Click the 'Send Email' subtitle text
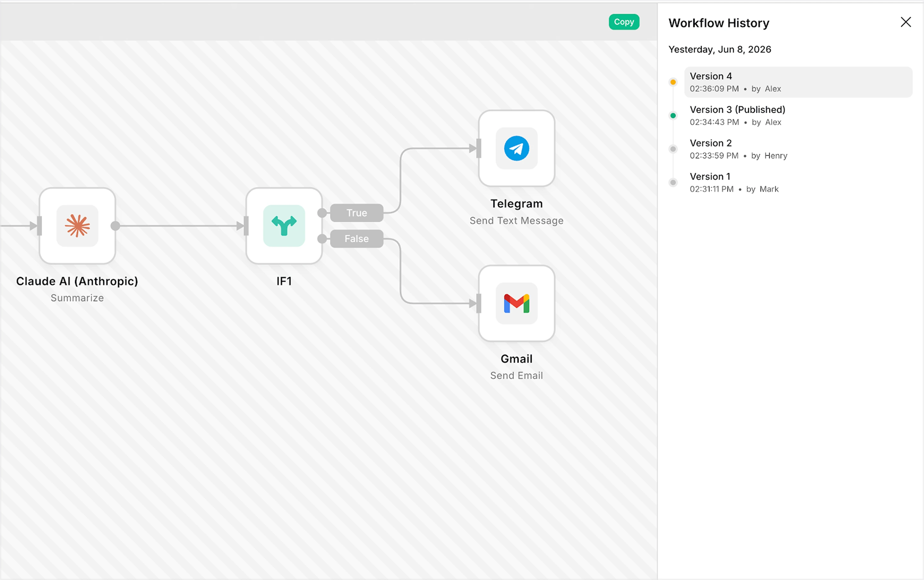 pos(516,376)
